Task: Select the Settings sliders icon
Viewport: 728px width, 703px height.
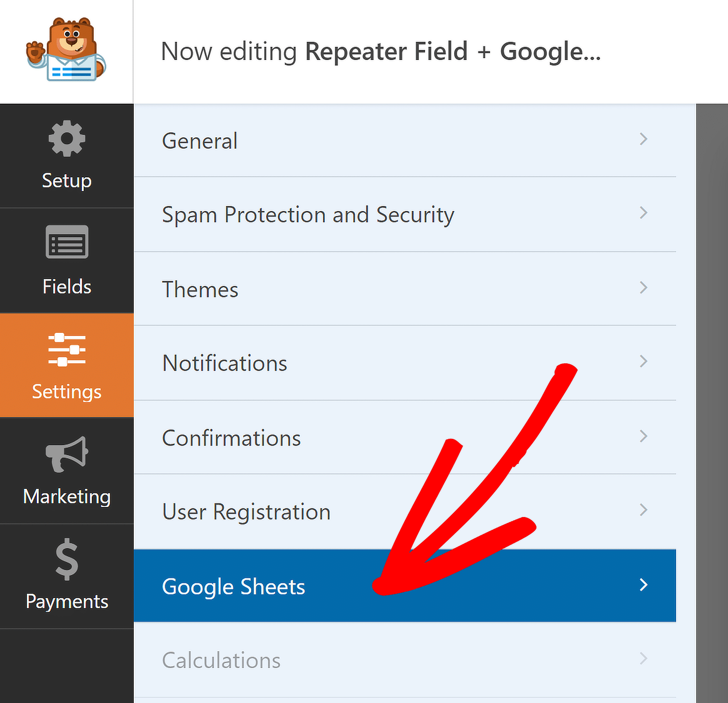Action: tap(67, 350)
